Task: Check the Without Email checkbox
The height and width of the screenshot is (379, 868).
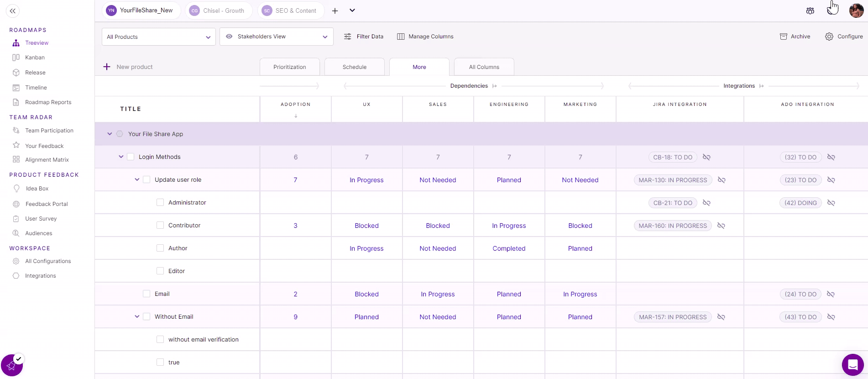Action: 146,316
